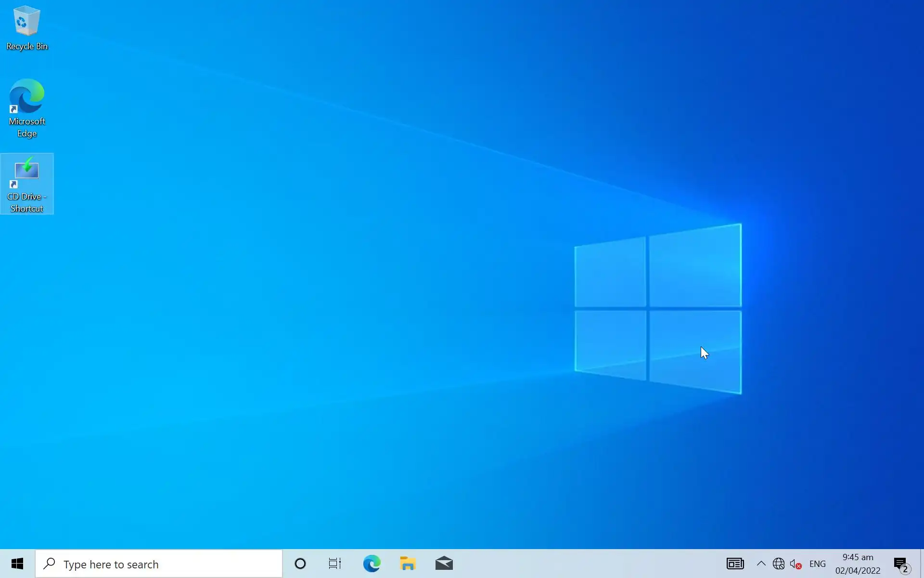Image resolution: width=924 pixels, height=578 pixels.
Task: Open Task View from the taskbar
Action: point(335,564)
